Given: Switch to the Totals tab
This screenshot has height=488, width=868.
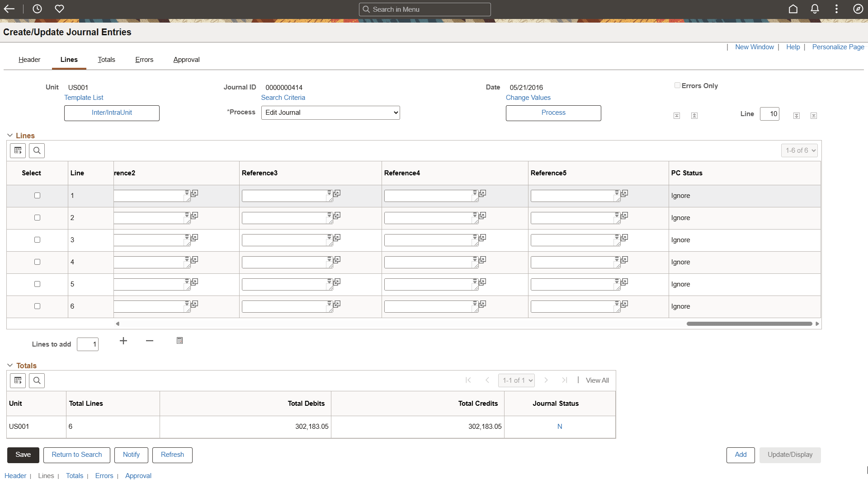Looking at the screenshot, I should point(106,60).
